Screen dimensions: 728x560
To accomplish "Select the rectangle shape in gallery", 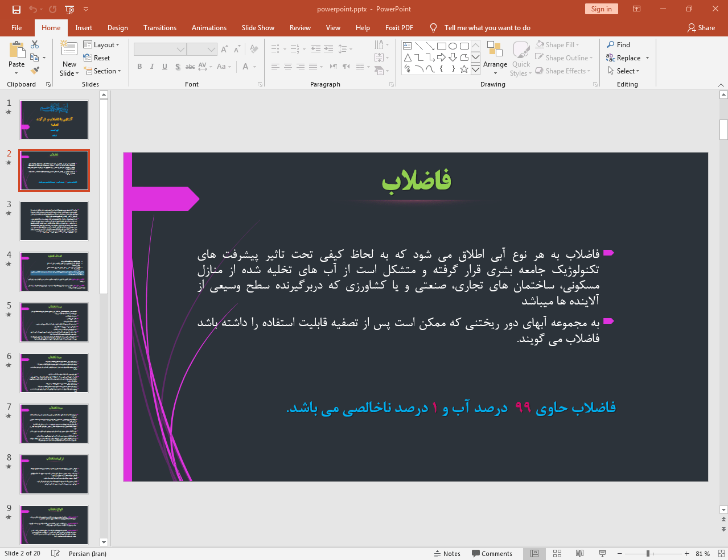I will (441, 46).
